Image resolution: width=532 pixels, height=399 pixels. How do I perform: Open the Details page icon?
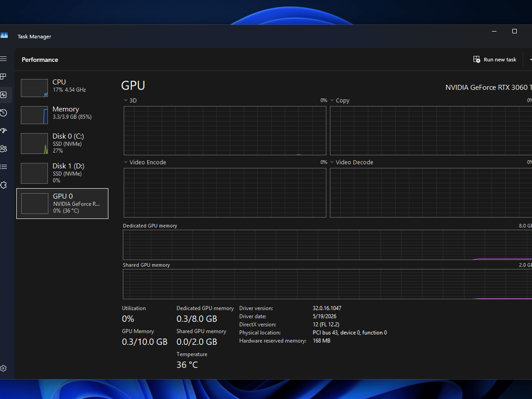pyautogui.click(x=3, y=167)
